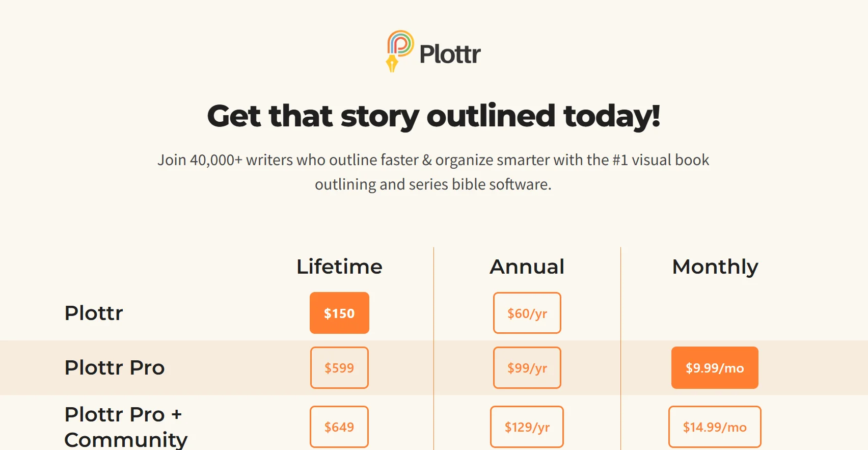Screen dimensions: 868x450
Task: Choose the $60/yr Annual plan for Plottr
Action: (x=527, y=313)
